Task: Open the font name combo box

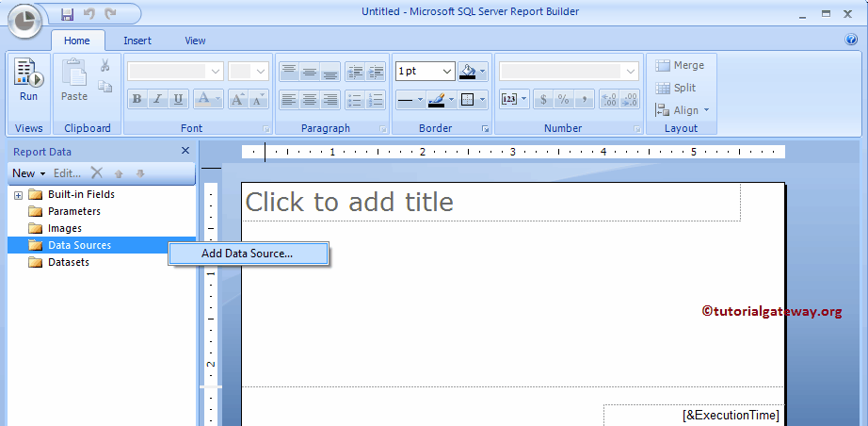Action: pyautogui.click(x=175, y=71)
